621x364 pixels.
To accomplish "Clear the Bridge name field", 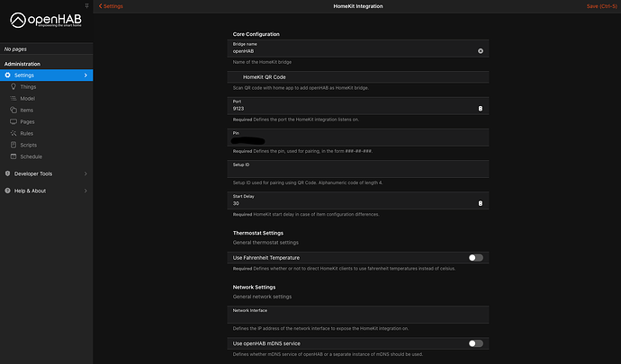I will (481, 51).
